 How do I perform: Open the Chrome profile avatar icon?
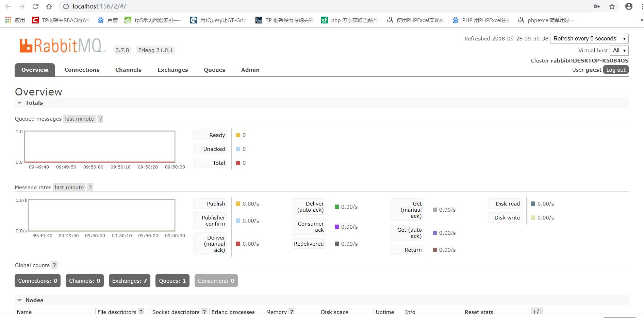(629, 6)
